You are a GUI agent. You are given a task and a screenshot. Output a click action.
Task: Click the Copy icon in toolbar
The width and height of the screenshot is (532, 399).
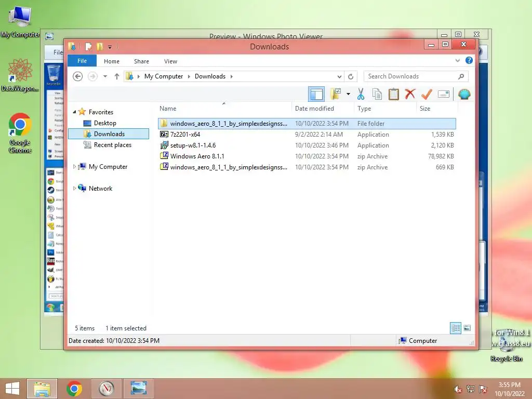pos(377,94)
